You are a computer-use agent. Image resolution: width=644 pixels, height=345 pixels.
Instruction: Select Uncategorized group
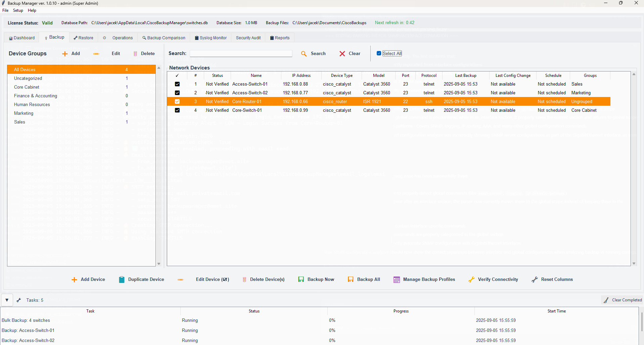tap(81, 79)
